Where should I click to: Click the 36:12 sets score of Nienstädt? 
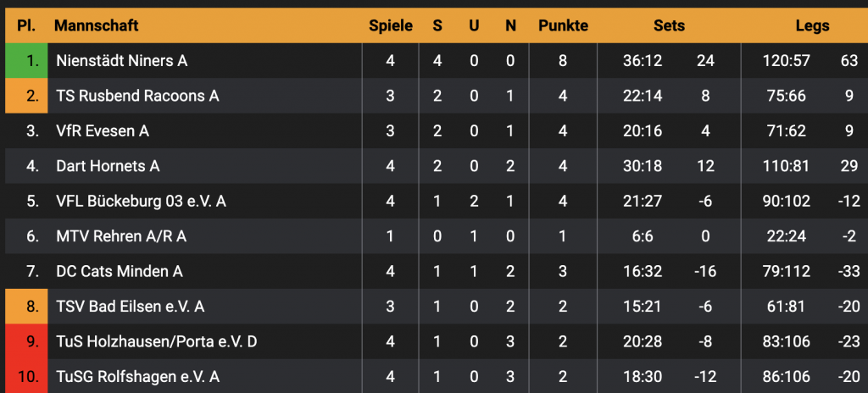643,61
